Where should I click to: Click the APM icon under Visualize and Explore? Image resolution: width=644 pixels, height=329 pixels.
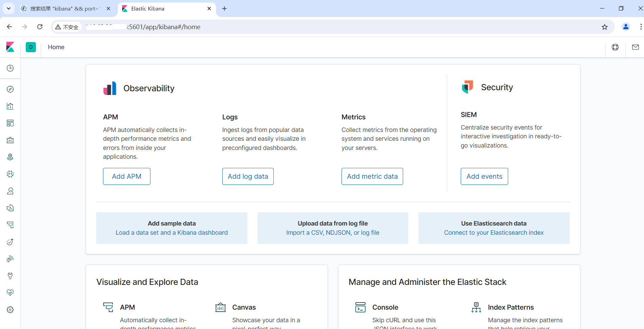click(108, 307)
